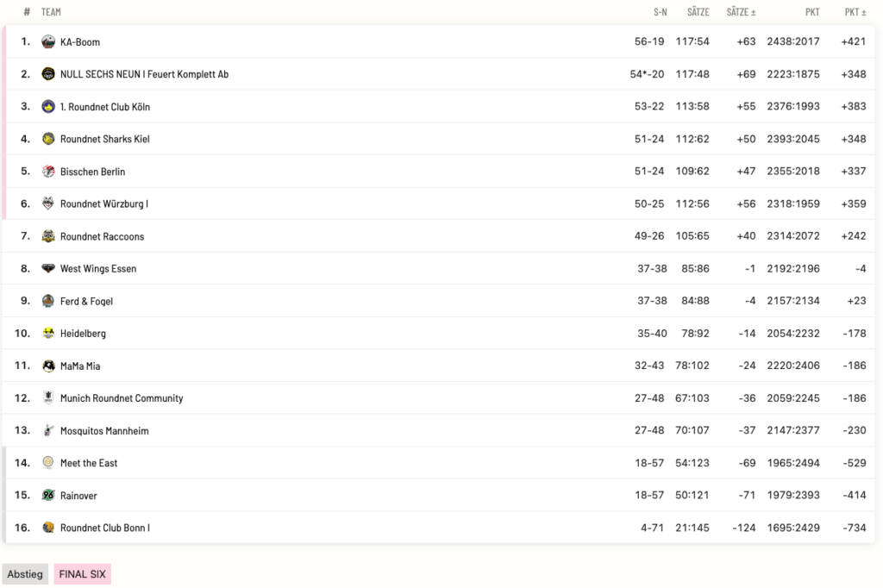The image size is (883, 588).
Task: Click the Roundnet Würzburg I wolf logo
Action: [48, 204]
